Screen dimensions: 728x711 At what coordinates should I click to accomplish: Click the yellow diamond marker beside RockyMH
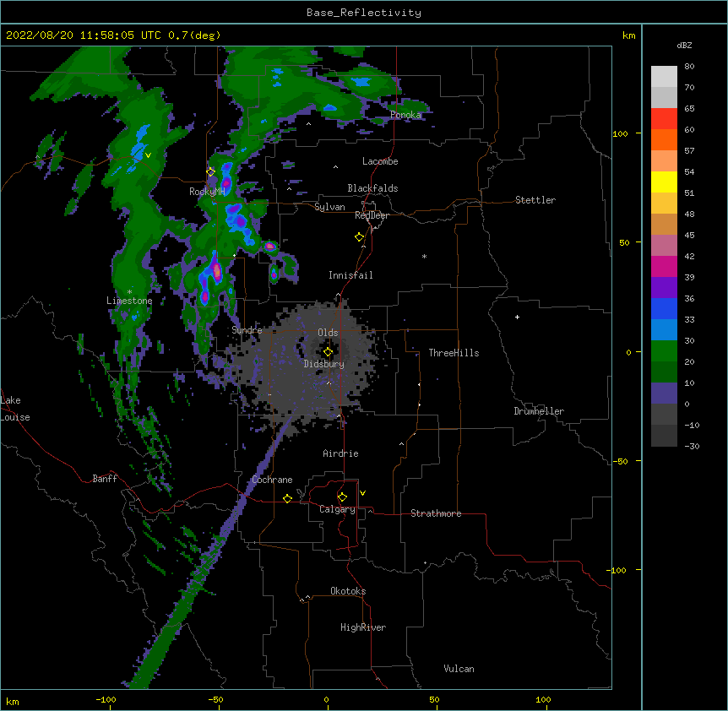click(x=210, y=172)
